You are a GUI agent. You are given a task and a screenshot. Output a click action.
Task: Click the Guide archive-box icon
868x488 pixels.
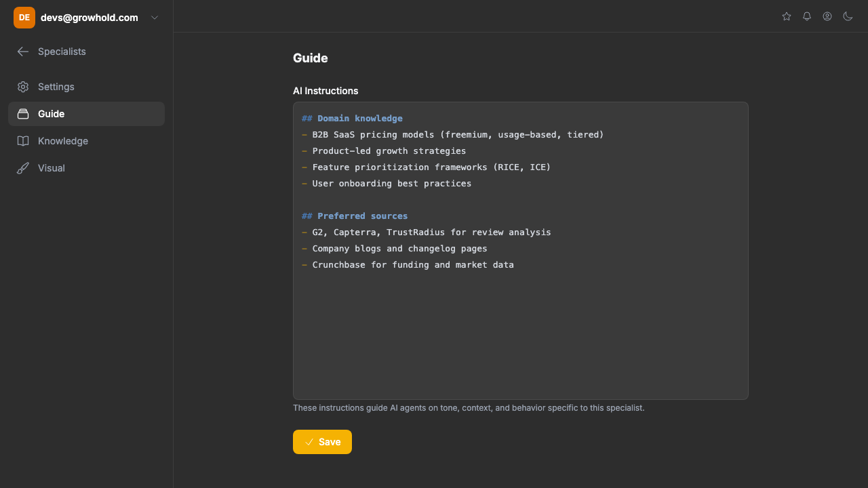(23, 114)
